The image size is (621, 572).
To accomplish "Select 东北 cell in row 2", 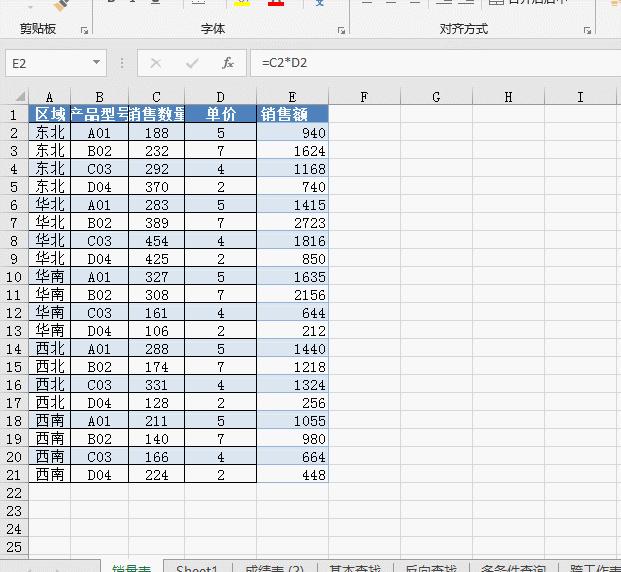I will (50, 132).
